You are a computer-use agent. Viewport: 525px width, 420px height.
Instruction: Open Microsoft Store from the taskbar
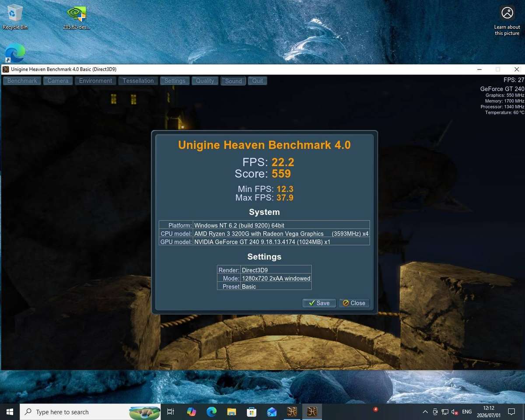coord(252,412)
